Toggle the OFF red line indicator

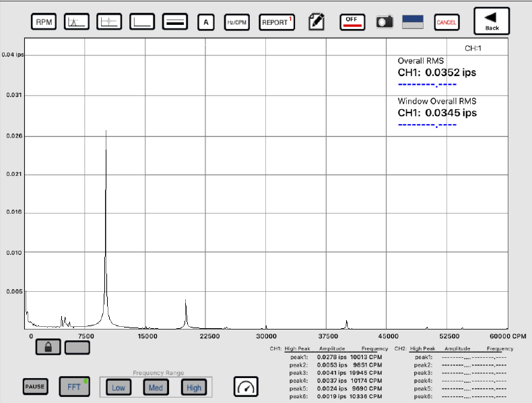pyautogui.click(x=352, y=22)
